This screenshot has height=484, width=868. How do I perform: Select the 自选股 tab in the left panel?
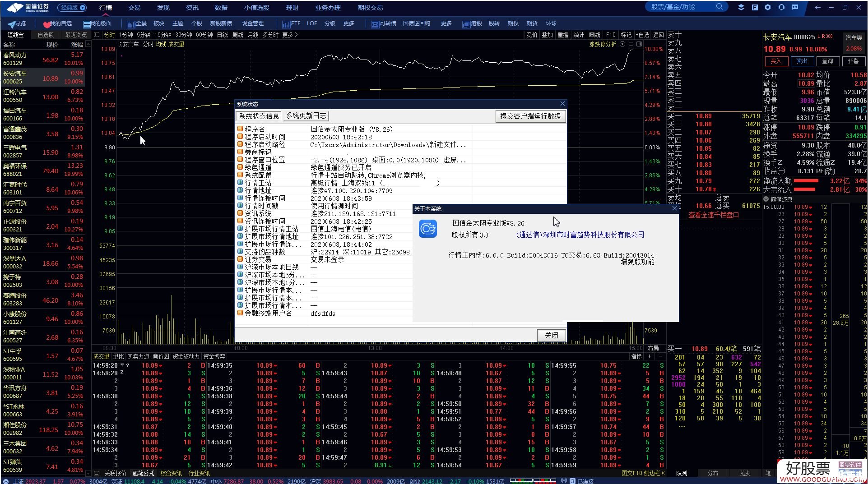pyautogui.click(x=46, y=35)
